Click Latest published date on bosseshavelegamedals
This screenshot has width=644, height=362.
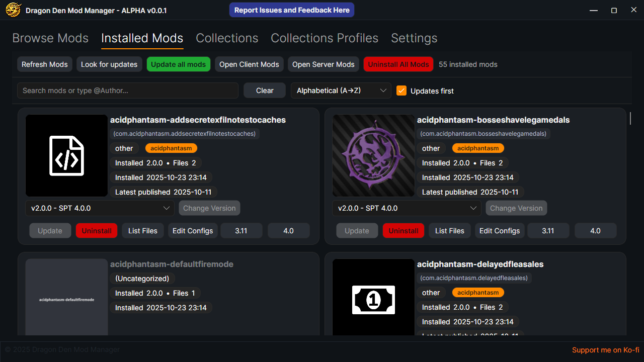pos(470,192)
